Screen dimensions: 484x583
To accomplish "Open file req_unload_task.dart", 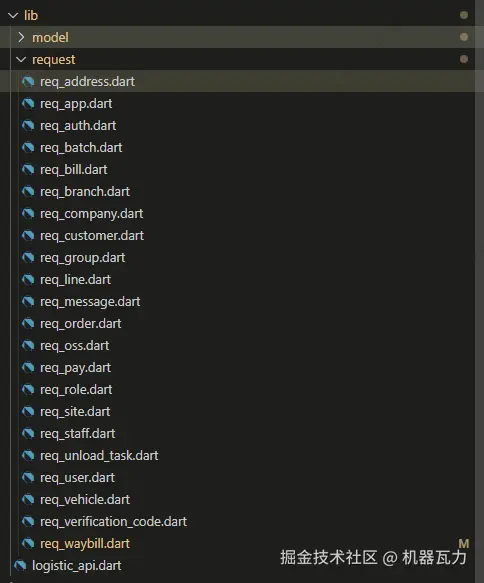I will click(x=99, y=455).
